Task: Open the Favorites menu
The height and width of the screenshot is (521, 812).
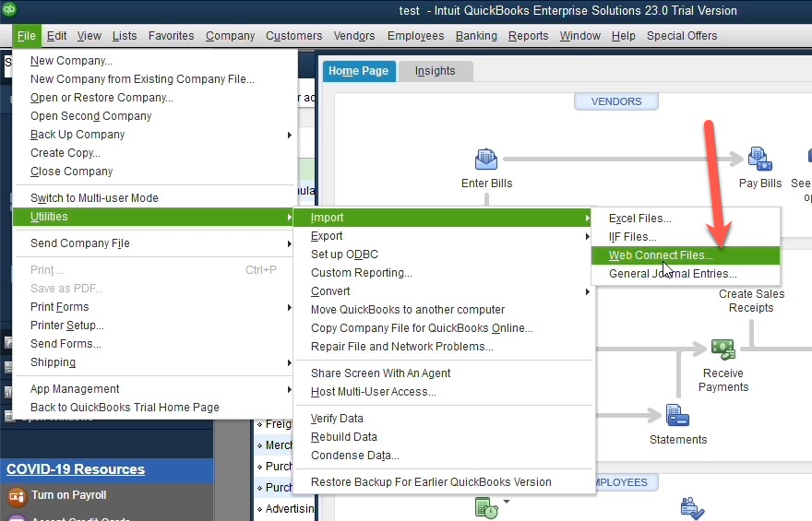Action: pos(171,36)
